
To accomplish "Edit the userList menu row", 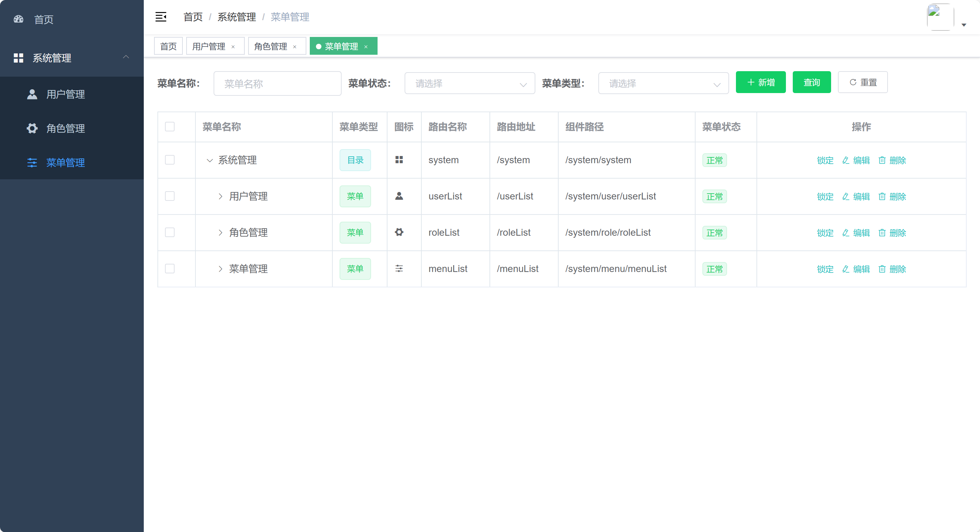I will (x=856, y=196).
